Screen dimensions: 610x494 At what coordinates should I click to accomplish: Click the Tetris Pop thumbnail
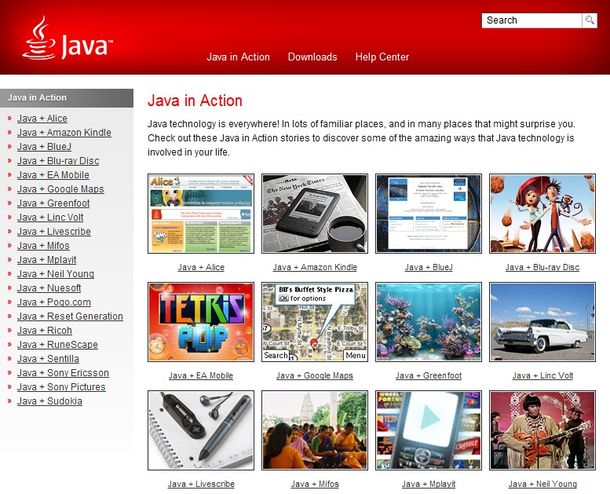[x=201, y=322]
